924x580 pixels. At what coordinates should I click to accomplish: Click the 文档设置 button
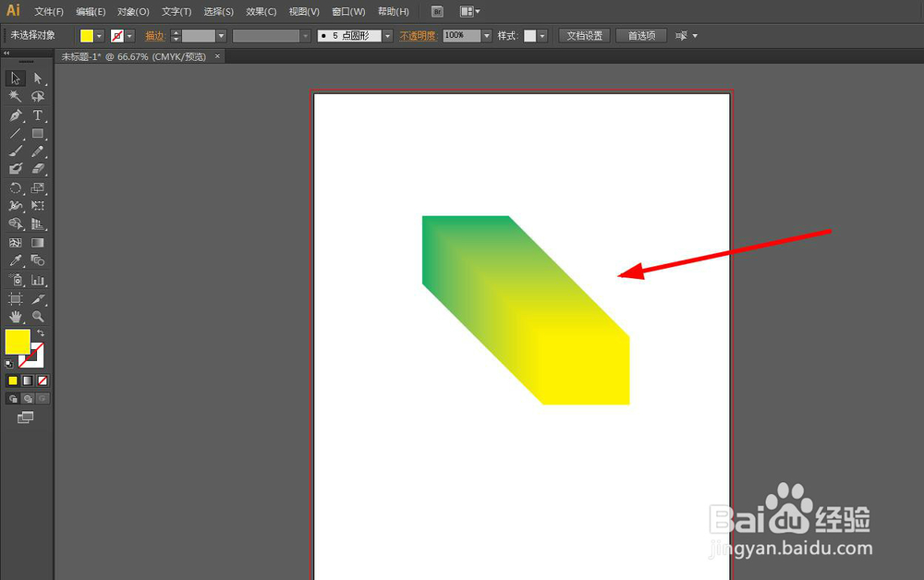point(585,36)
